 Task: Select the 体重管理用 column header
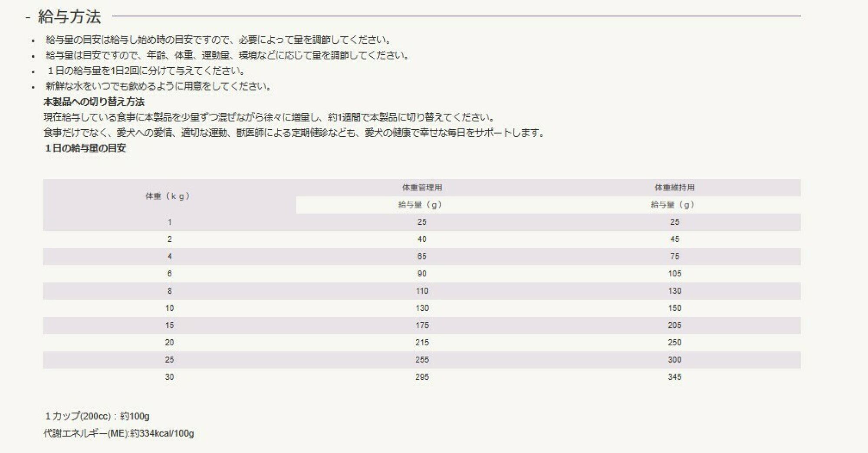[x=422, y=187]
